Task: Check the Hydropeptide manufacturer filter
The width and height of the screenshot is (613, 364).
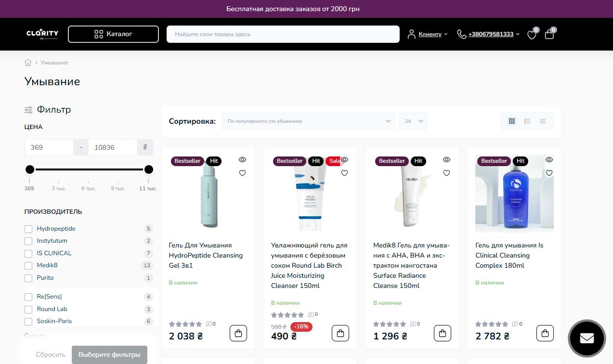Action: tap(28, 229)
